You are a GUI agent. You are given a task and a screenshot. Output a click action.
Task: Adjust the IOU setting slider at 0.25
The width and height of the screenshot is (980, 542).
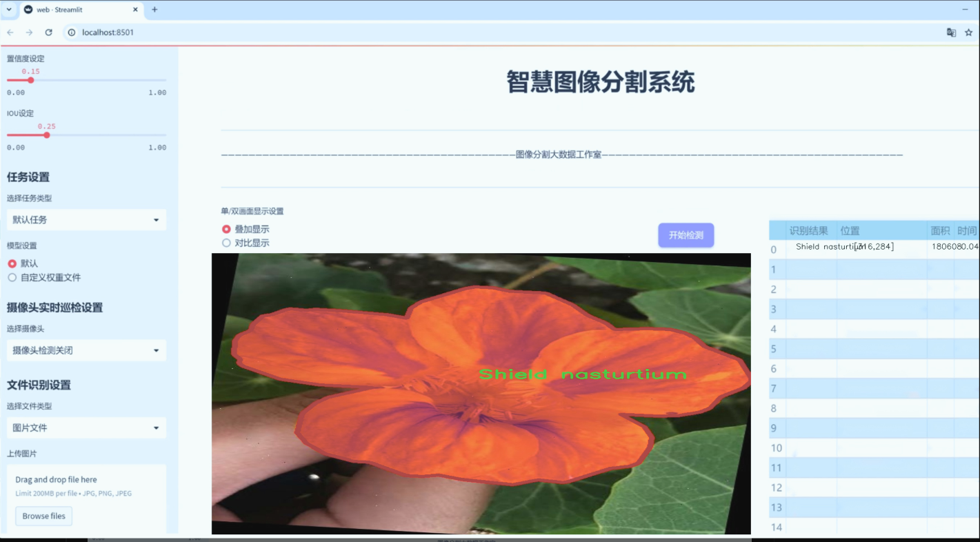[x=47, y=135]
